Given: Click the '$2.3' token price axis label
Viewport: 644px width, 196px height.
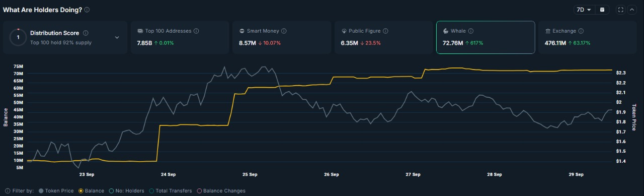Looking at the screenshot, I should pyautogui.click(x=621, y=73).
